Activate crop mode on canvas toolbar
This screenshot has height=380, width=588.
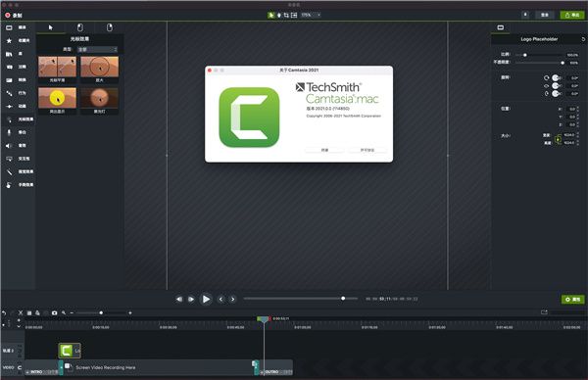coord(286,15)
